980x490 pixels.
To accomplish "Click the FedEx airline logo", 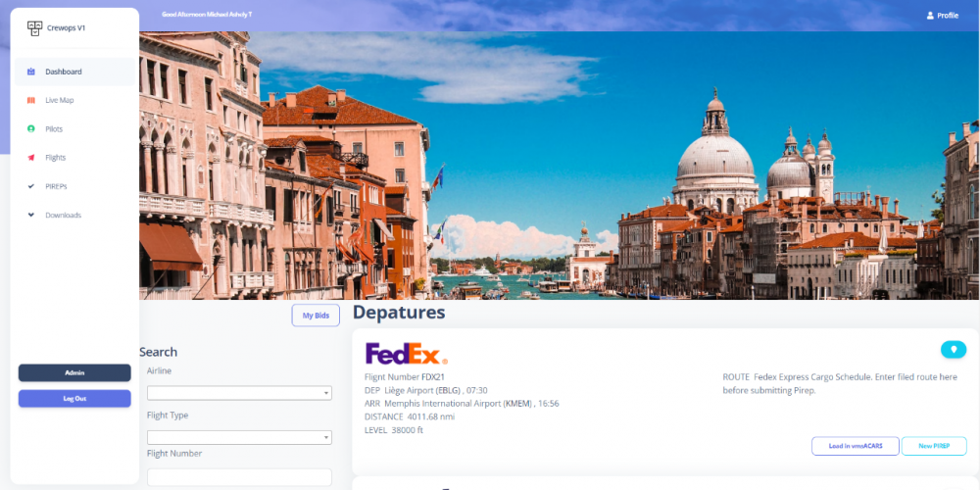I will pos(407,354).
